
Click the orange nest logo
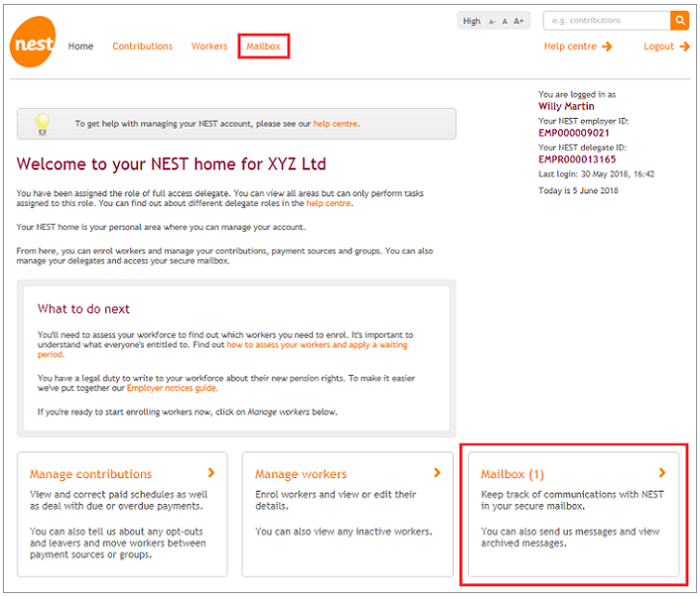coord(33,42)
